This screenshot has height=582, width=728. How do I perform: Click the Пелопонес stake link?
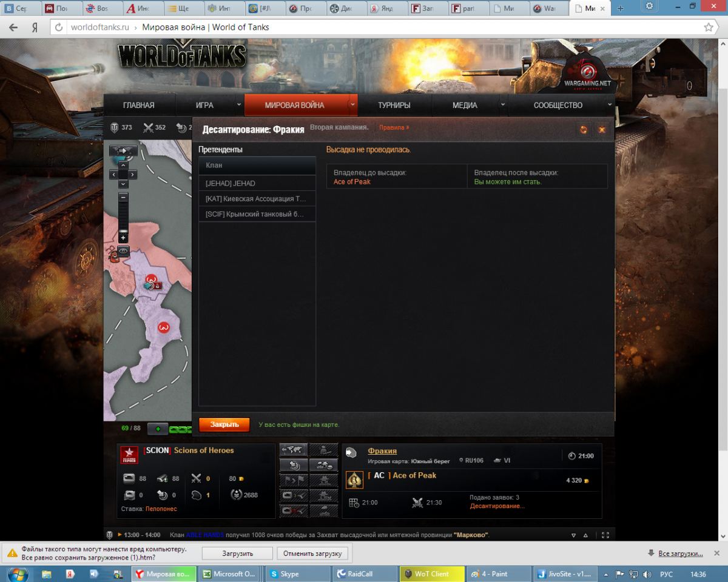tap(161, 509)
